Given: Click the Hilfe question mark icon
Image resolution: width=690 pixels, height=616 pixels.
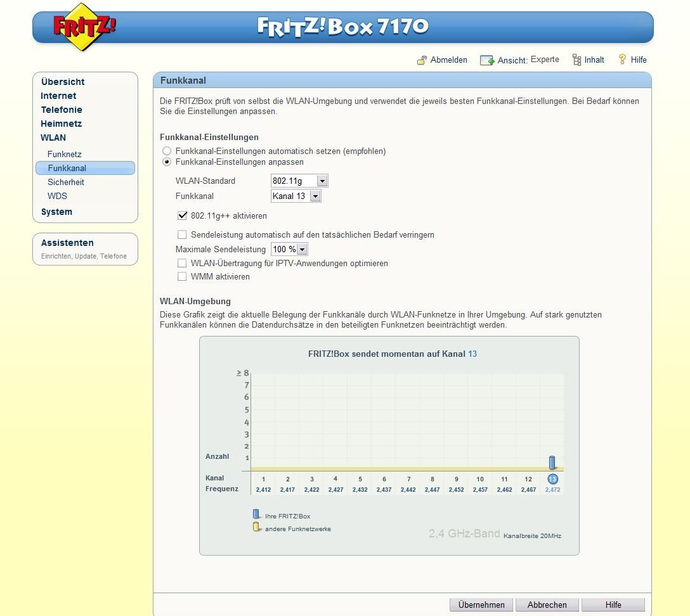Looking at the screenshot, I should point(622,60).
